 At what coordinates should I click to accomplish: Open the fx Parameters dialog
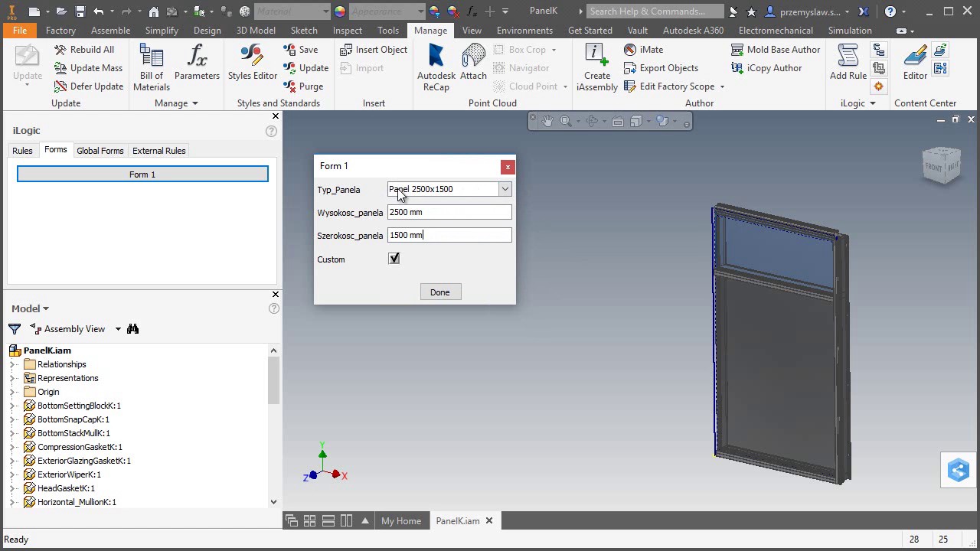click(197, 62)
